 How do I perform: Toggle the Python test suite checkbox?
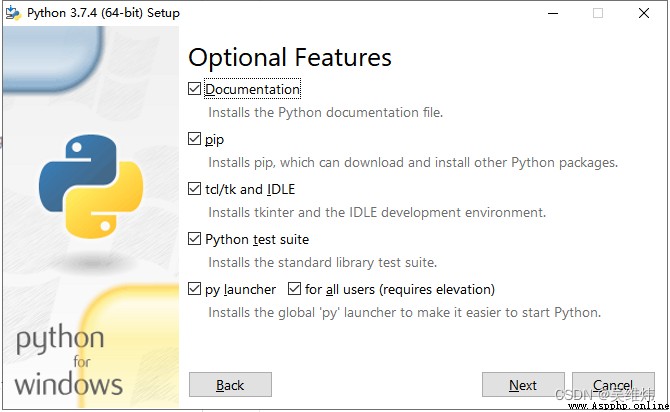coord(194,239)
